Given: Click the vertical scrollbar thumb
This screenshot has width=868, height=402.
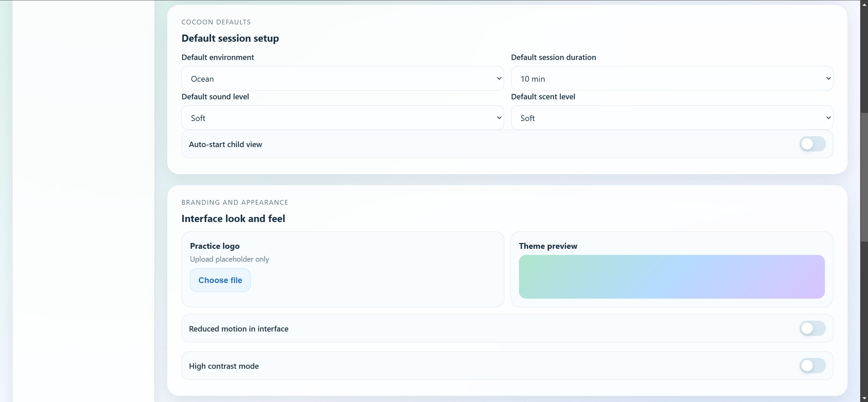Looking at the screenshot, I should click(864, 177).
